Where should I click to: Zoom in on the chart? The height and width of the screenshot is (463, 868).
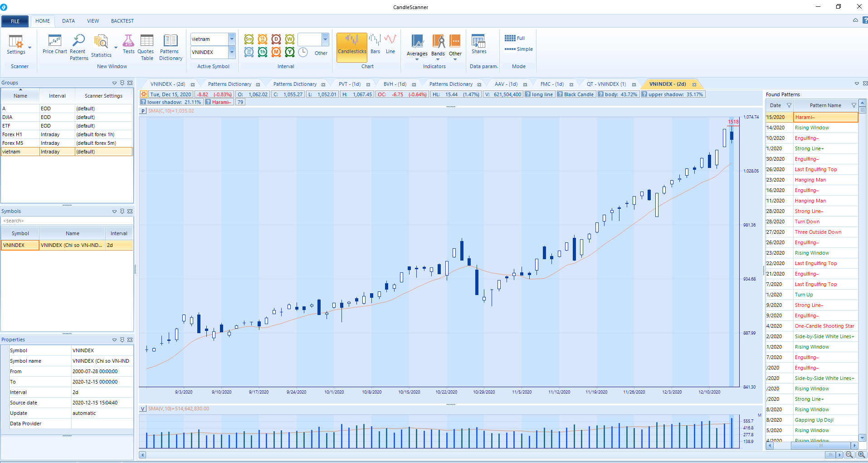coord(861,455)
